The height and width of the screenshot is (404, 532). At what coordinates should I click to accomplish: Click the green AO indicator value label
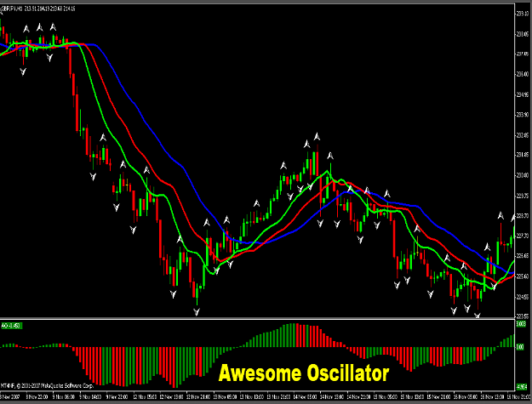pos(12,326)
